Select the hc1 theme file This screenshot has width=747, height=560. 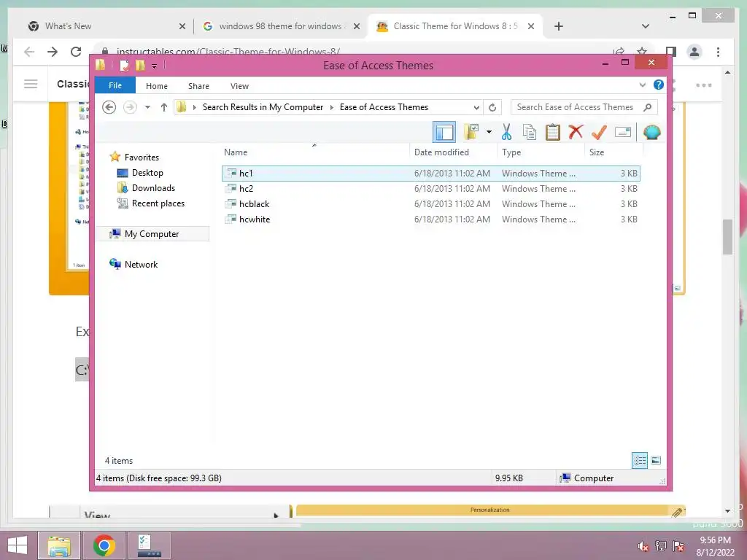point(430,174)
